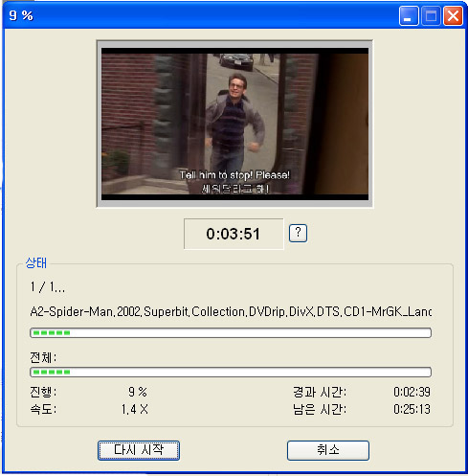This screenshot has height=476, width=468.
Task: Click the 경과 시간: label
Action: point(320,392)
